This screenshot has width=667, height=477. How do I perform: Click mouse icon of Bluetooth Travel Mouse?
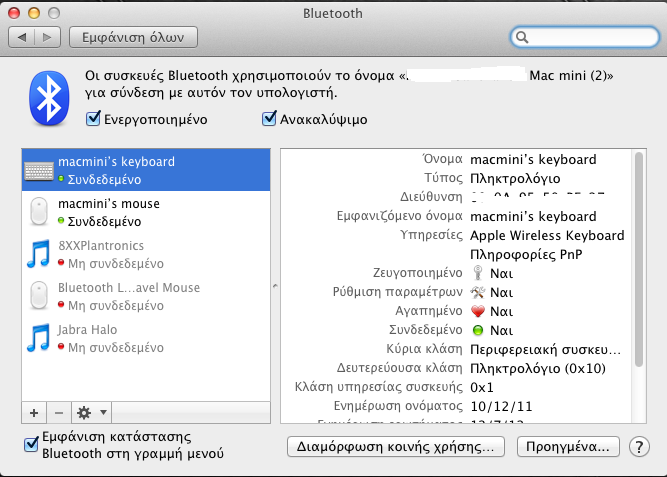click(39, 295)
